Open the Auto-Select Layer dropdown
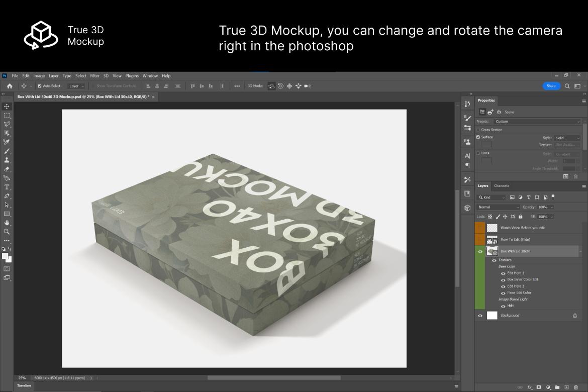Image resolution: width=588 pixels, height=392 pixels. (x=76, y=86)
